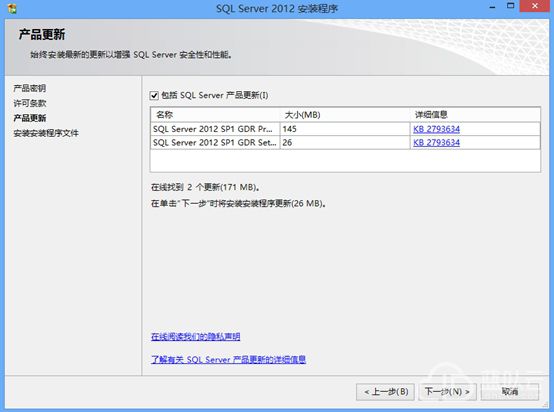
Task: Minimize the SQL Server 2012 setup window
Action: [x=493, y=6]
